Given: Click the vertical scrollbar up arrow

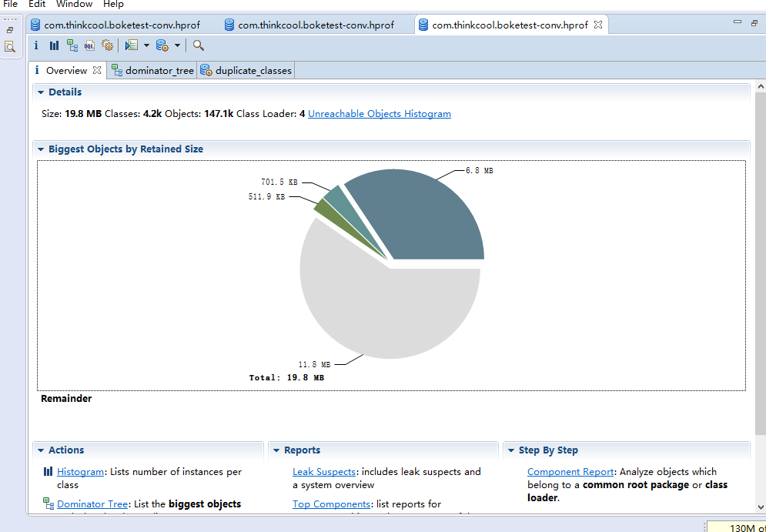Looking at the screenshot, I should click(760, 86).
